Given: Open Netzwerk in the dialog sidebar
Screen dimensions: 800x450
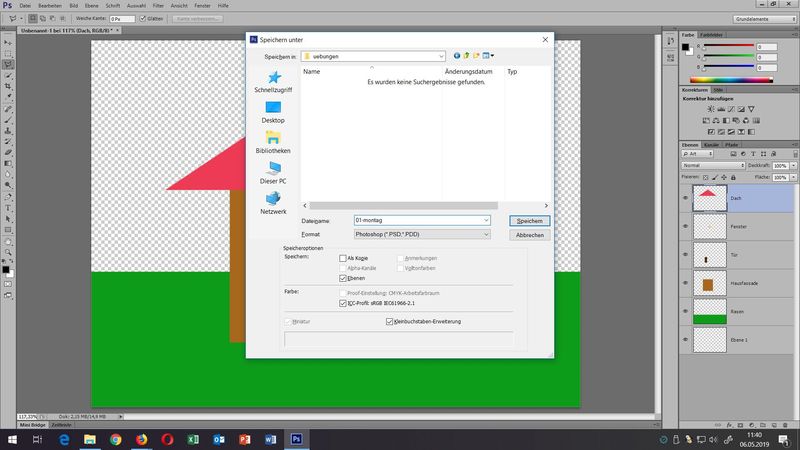Looking at the screenshot, I should pyautogui.click(x=273, y=203).
